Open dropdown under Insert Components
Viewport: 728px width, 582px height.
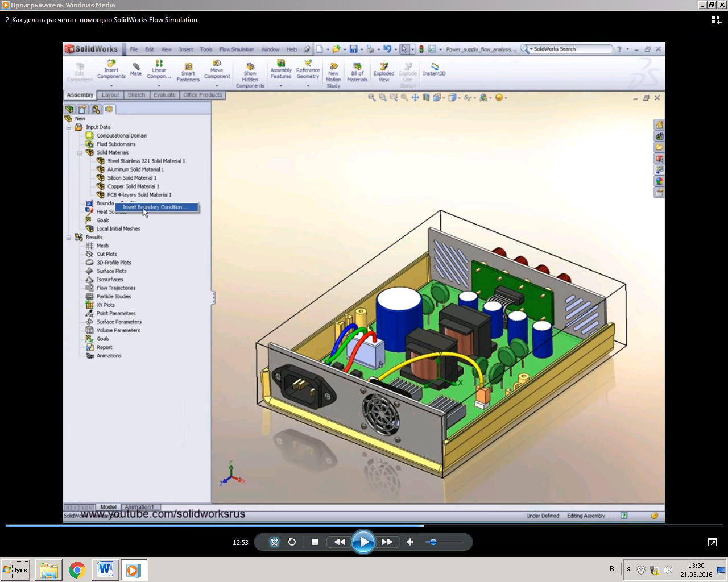pos(111,86)
